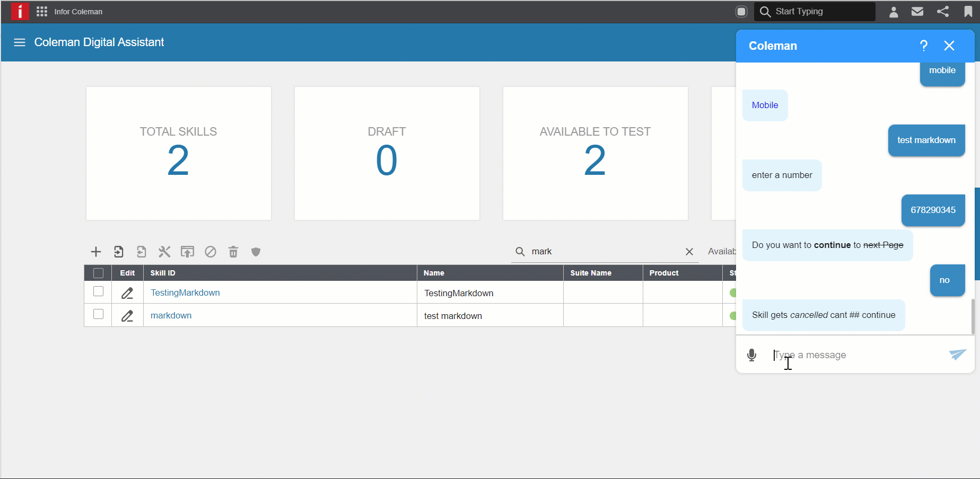Click the chat panel scrollbar thumb
The height and width of the screenshot is (479, 980).
[973, 316]
